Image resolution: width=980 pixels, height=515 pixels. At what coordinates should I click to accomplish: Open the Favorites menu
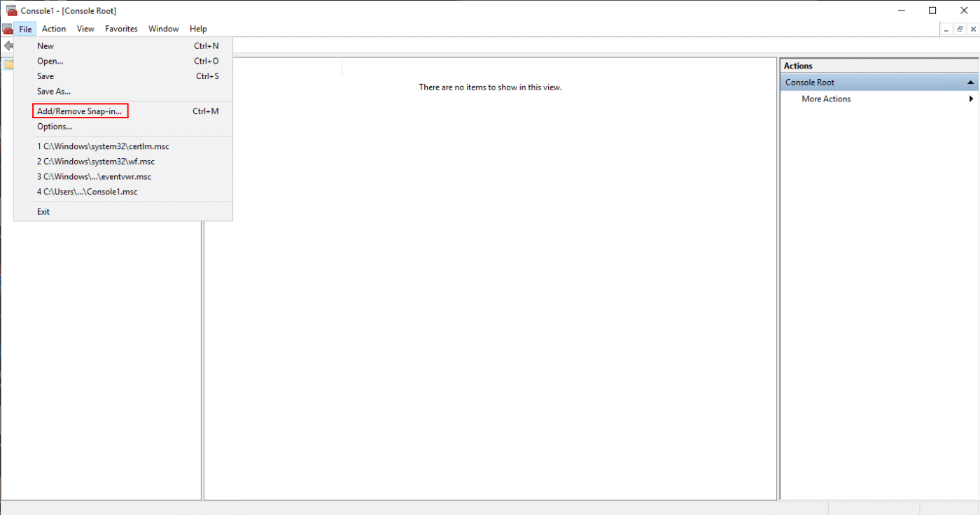pyautogui.click(x=120, y=29)
